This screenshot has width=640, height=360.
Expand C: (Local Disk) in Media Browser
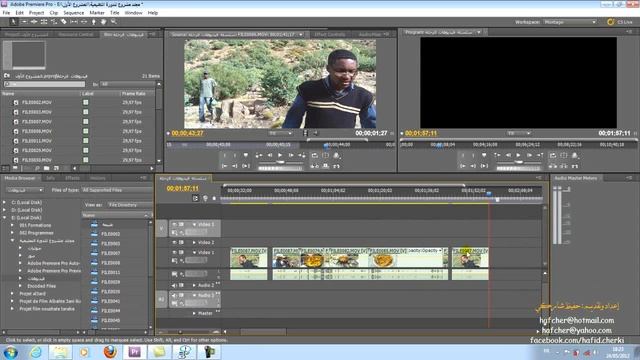pyautogui.click(x=4, y=202)
